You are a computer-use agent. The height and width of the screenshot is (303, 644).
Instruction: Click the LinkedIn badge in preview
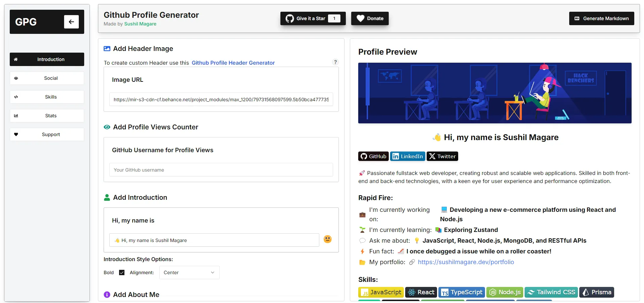[x=408, y=156]
